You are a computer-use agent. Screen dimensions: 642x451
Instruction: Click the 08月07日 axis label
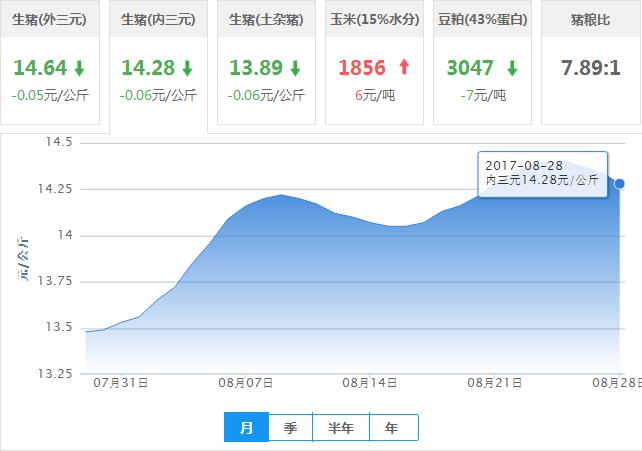coord(246,383)
